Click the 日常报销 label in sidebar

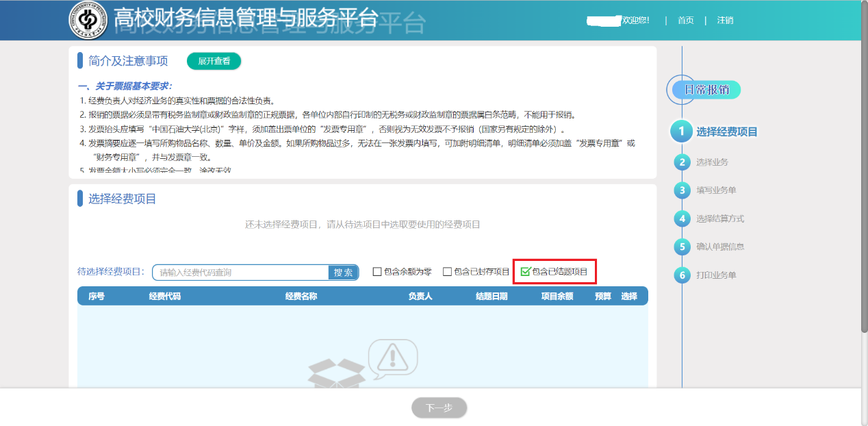706,90
